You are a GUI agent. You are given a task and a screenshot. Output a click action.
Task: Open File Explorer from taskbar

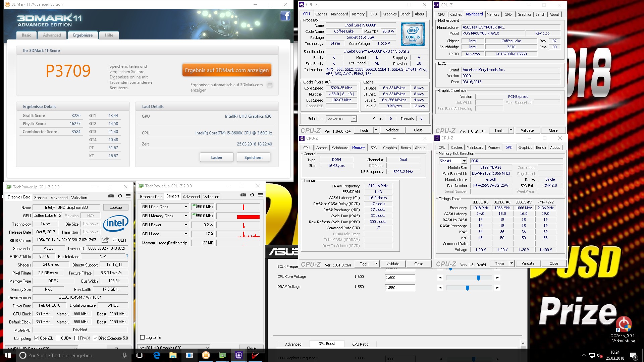coord(173,355)
